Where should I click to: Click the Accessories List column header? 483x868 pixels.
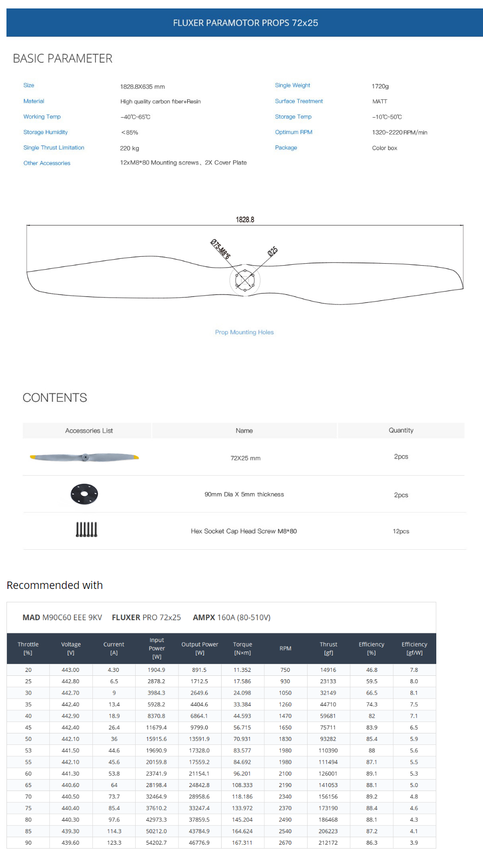pyautogui.click(x=89, y=431)
